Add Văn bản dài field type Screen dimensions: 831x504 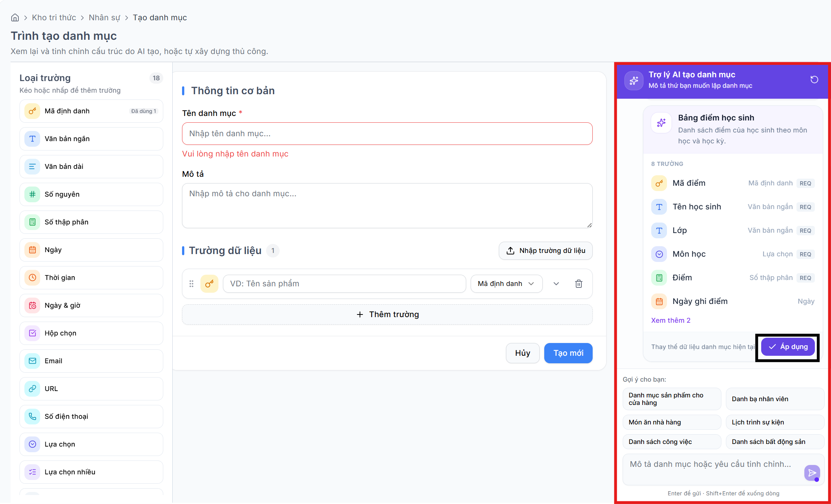pos(91,167)
